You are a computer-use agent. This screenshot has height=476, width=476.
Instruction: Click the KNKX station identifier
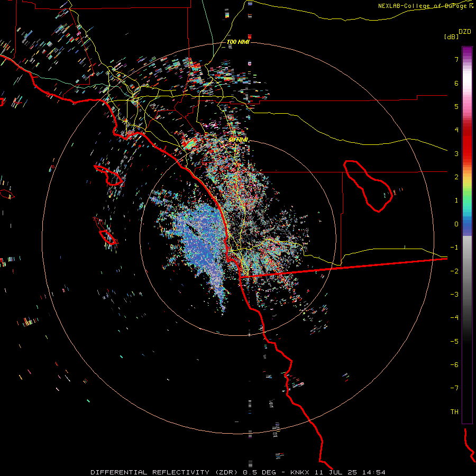coord(300,472)
